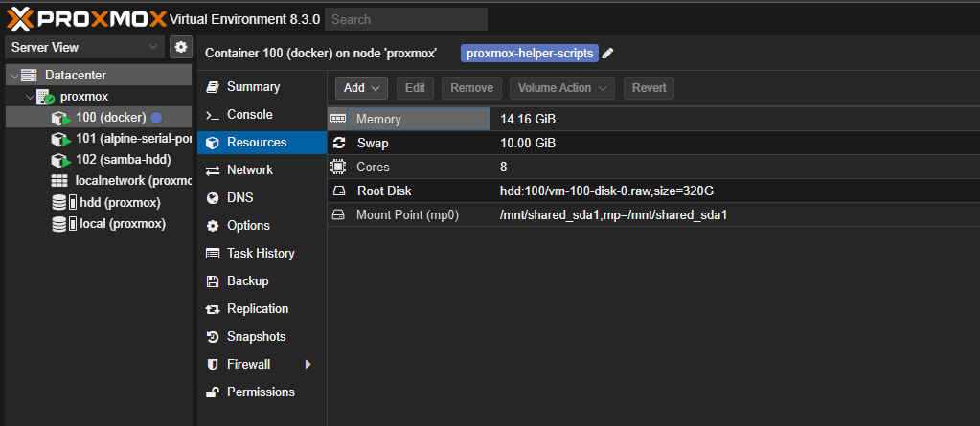Viewport: 980px width, 426px height.
Task: Collapse the Datacenter tree node
Action: click(13, 75)
